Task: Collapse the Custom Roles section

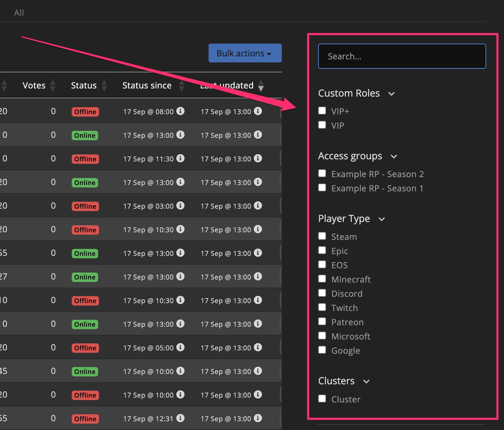Action: pos(391,94)
